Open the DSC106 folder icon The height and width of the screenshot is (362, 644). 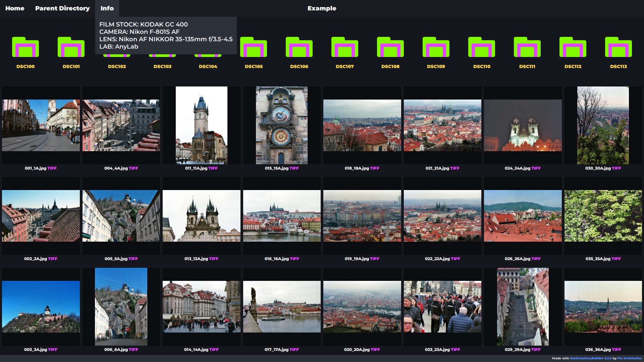(x=299, y=48)
